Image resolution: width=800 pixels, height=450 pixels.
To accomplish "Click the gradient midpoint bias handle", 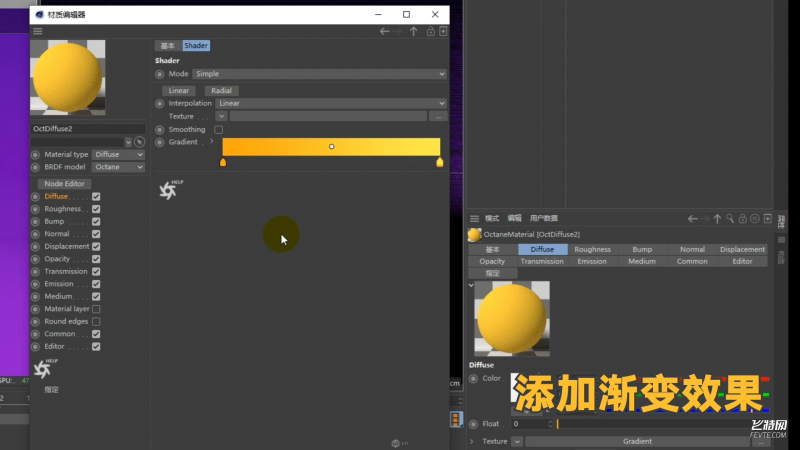I will click(x=332, y=147).
